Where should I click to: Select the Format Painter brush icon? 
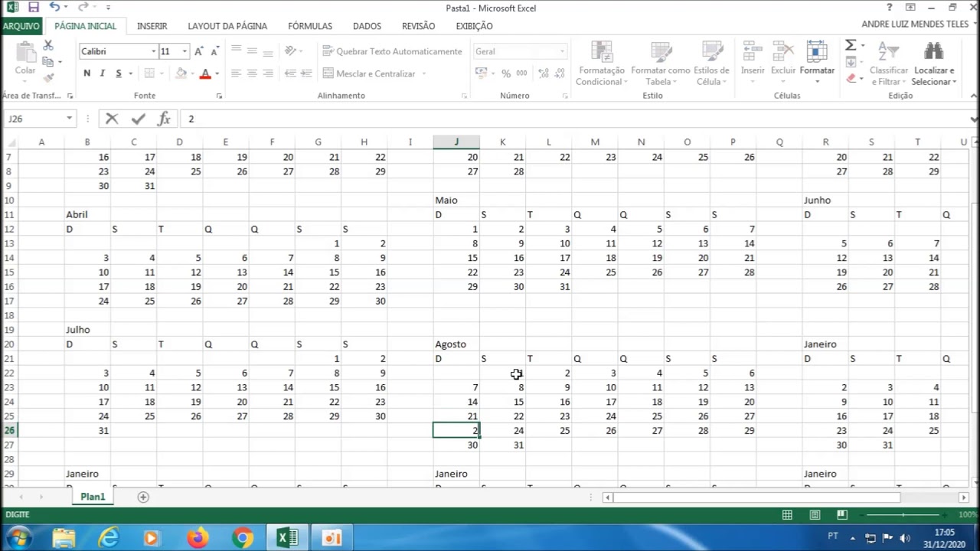48,77
